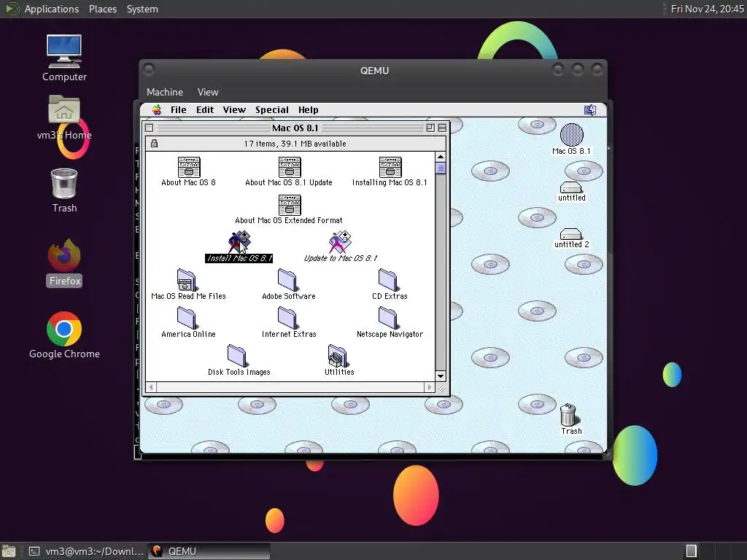This screenshot has width=747, height=560.
Task: Select the CD Extras folder
Action: pyautogui.click(x=388, y=280)
